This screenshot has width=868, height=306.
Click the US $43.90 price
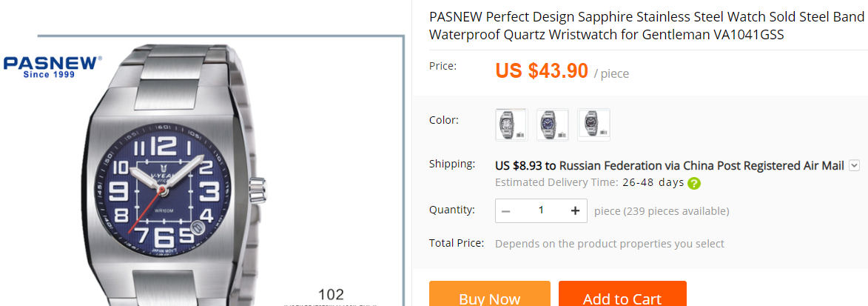coord(542,71)
